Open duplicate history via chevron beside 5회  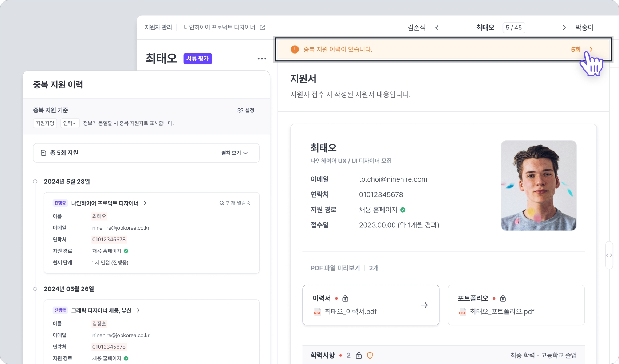(591, 49)
